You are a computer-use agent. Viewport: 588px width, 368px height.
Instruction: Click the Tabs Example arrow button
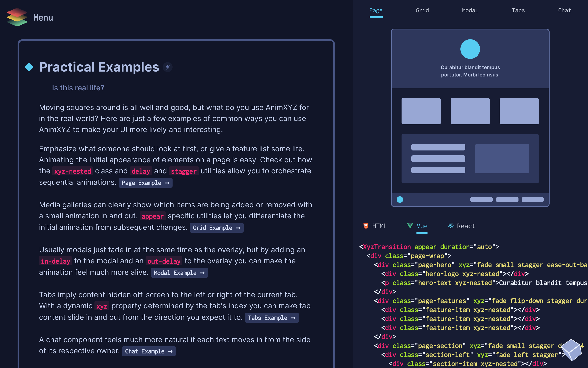pyautogui.click(x=272, y=318)
